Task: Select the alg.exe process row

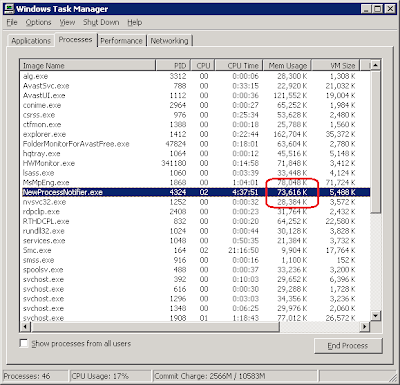Action: (195, 76)
